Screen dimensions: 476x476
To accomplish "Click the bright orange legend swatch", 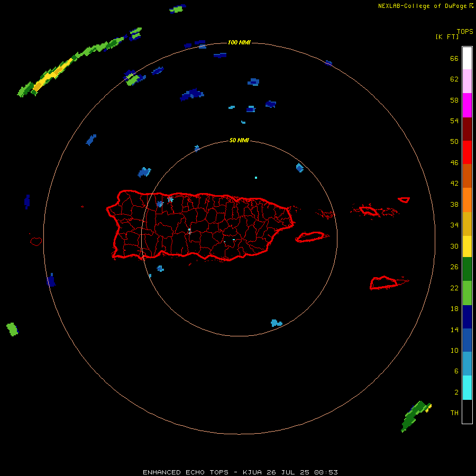I will [467, 200].
